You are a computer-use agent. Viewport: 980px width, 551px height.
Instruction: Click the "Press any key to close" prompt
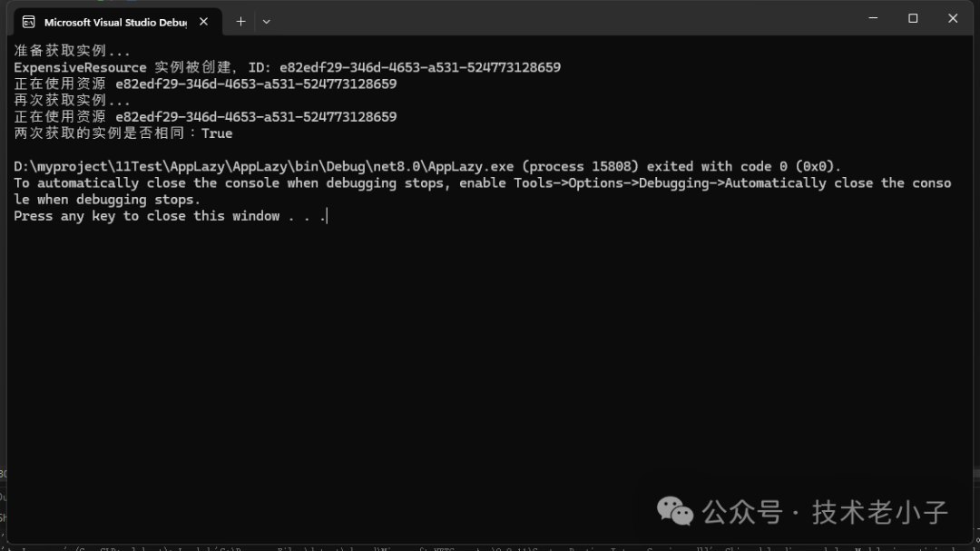pos(145,216)
